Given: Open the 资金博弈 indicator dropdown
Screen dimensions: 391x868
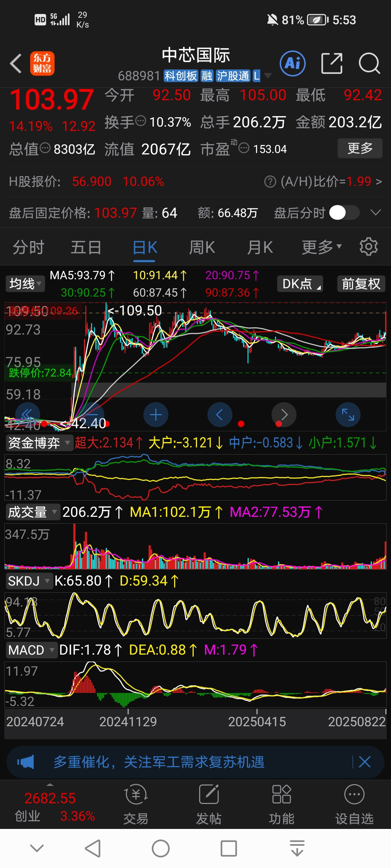Looking at the screenshot, I should point(39,443).
